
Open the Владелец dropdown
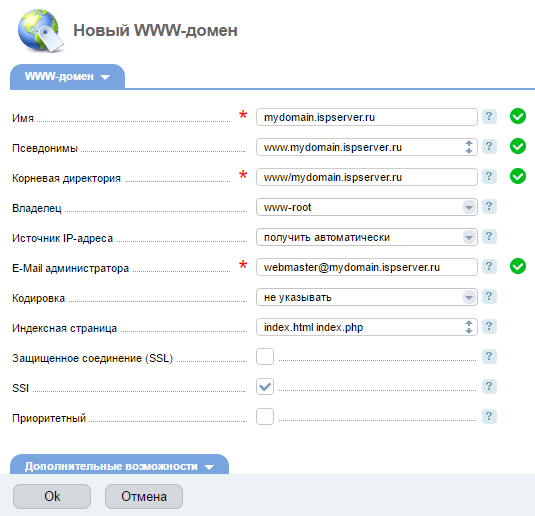pyautogui.click(x=366, y=207)
